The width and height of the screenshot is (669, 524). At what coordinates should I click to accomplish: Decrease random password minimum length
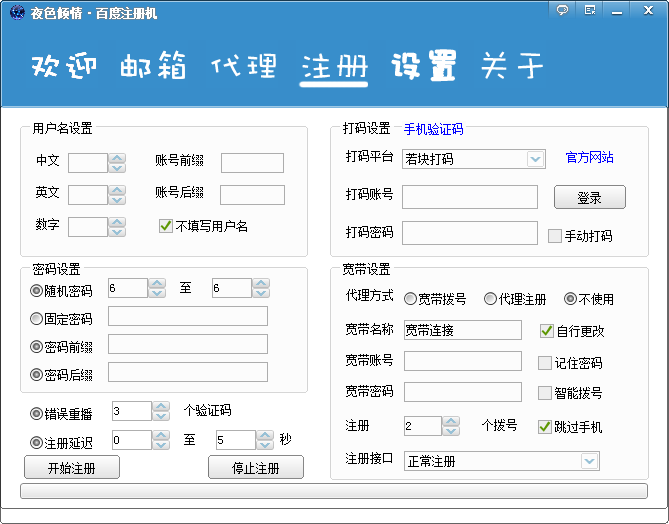[x=157, y=293]
